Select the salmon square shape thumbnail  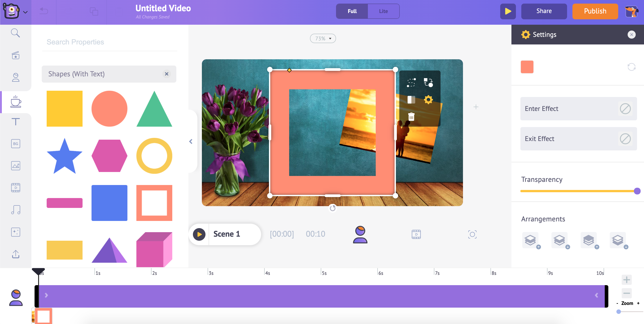point(155,202)
